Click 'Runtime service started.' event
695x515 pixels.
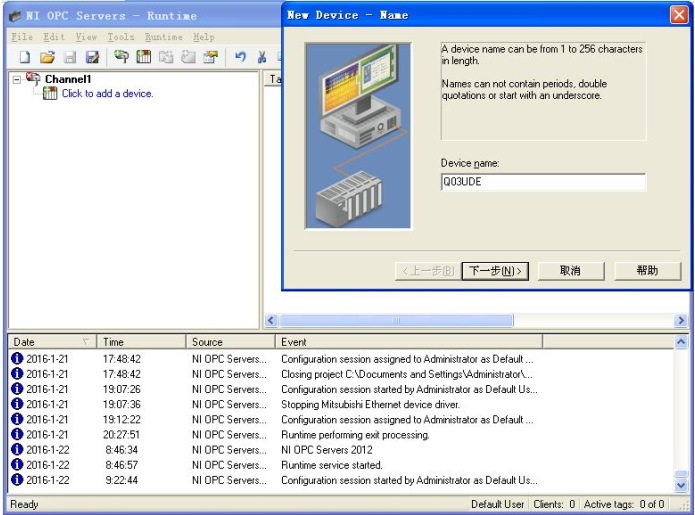pos(332,465)
